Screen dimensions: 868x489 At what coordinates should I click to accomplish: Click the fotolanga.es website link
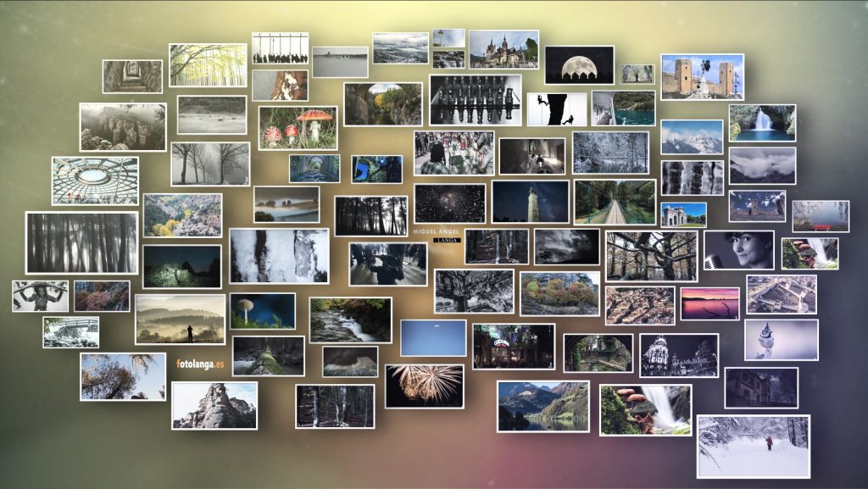[200, 364]
